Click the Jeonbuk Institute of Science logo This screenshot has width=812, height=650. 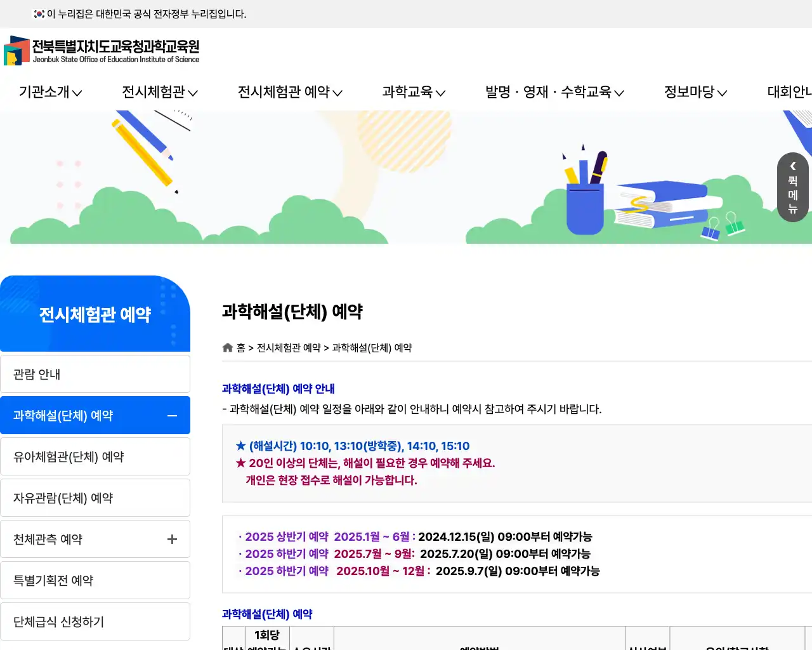click(x=101, y=51)
